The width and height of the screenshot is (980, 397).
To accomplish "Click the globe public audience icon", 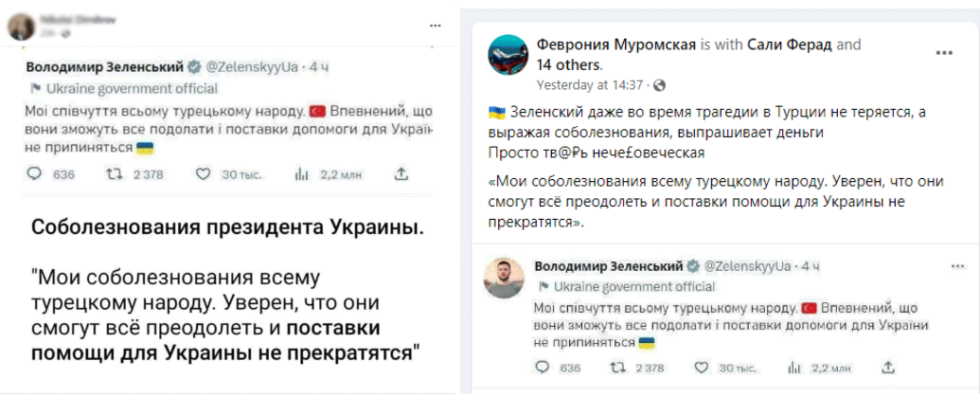I will (659, 84).
